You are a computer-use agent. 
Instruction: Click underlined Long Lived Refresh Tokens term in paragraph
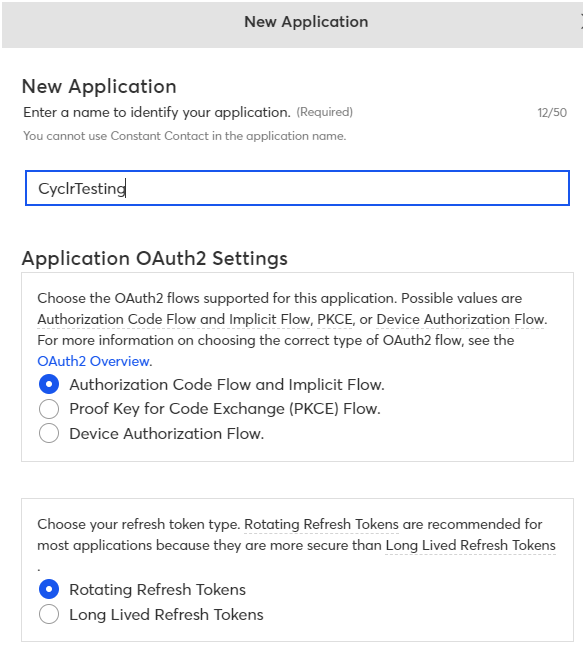[x=470, y=545]
